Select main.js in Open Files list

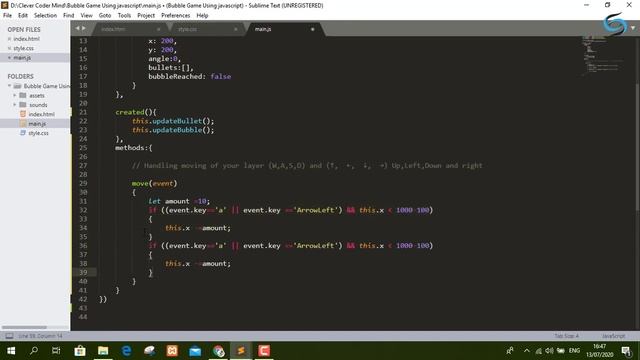point(22,58)
